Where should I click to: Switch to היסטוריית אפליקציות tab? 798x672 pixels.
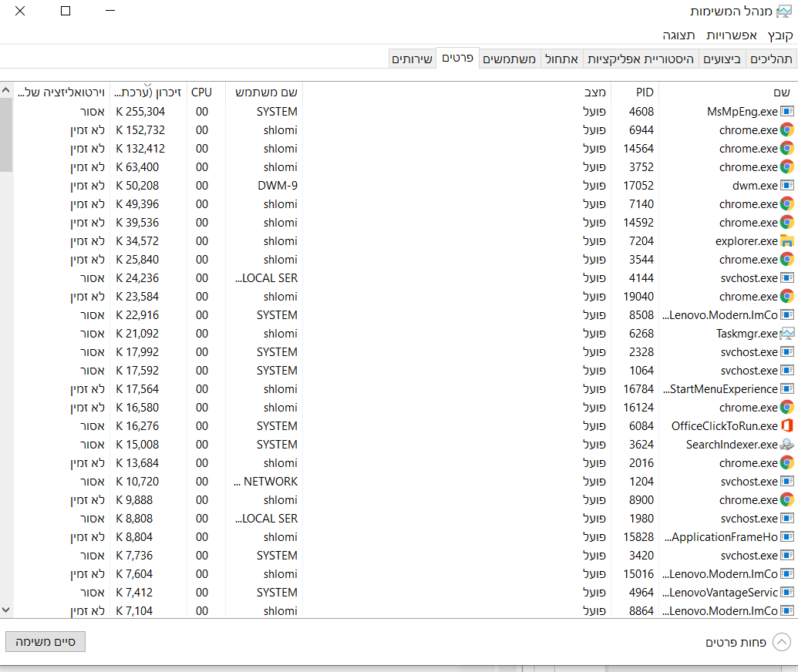tap(640, 59)
